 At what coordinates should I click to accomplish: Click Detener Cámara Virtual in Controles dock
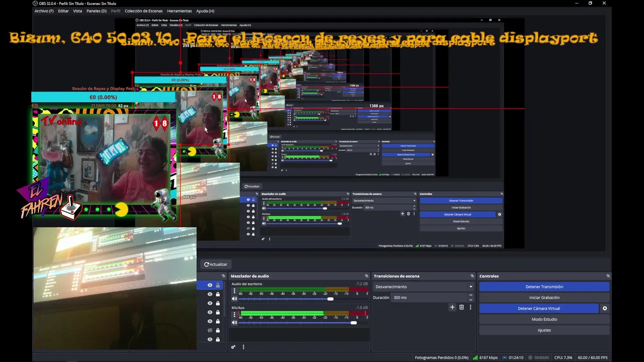pyautogui.click(x=538, y=309)
